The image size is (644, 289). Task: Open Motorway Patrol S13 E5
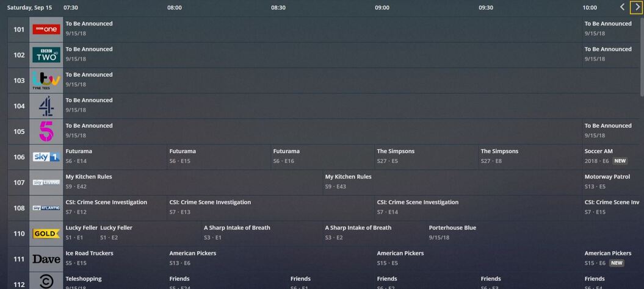[x=611, y=182]
